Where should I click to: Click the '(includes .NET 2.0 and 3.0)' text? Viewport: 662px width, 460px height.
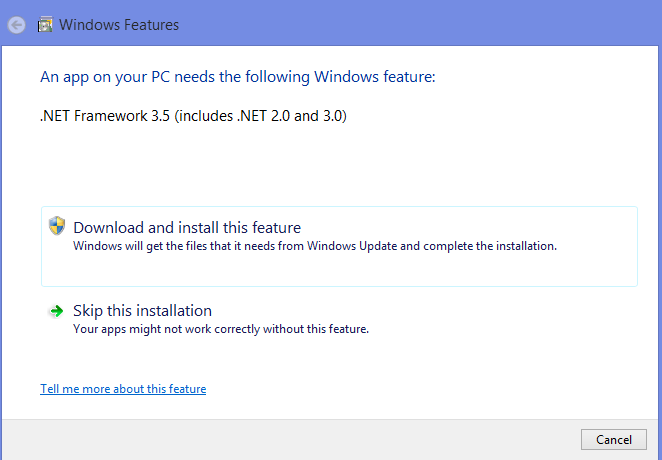pyautogui.click(x=260, y=115)
